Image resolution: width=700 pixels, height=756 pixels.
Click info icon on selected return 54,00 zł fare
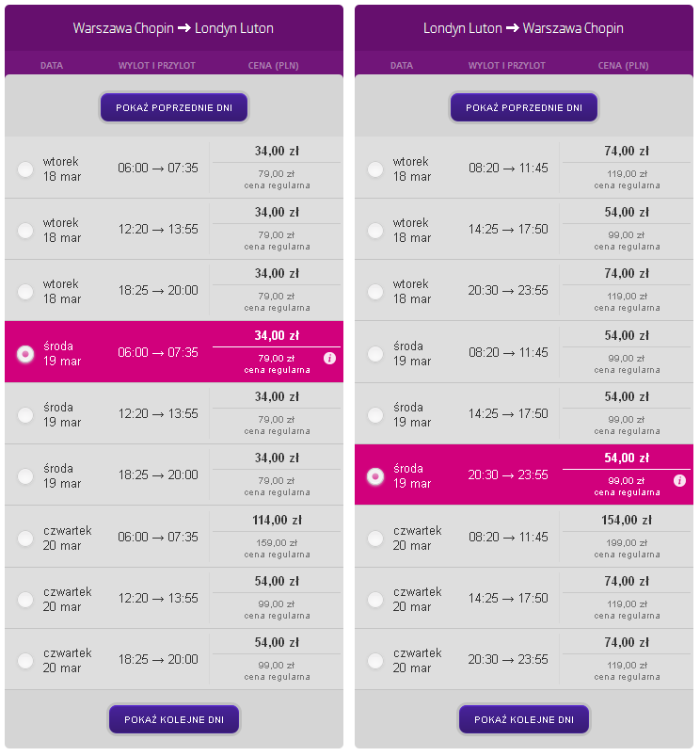[x=679, y=481]
